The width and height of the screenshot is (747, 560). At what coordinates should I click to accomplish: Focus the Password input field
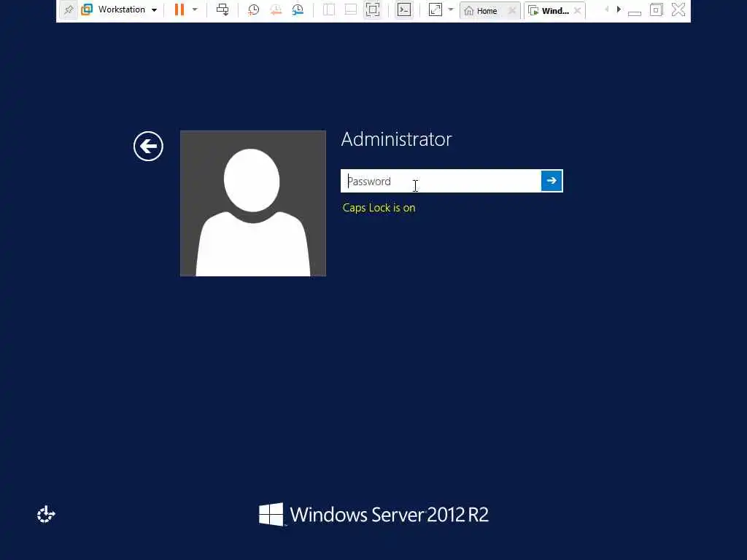pyautogui.click(x=441, y=181)
